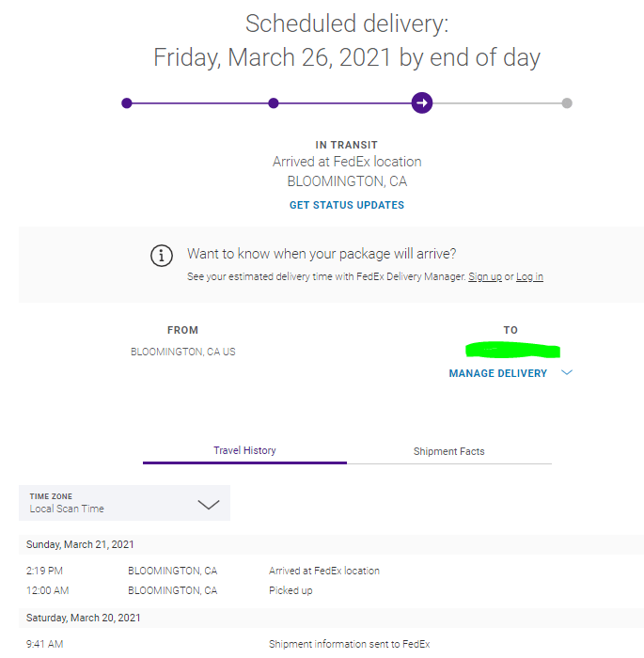Click the gray final delivery dot
This screenshot has height=658, width=644.
(567, 103)
